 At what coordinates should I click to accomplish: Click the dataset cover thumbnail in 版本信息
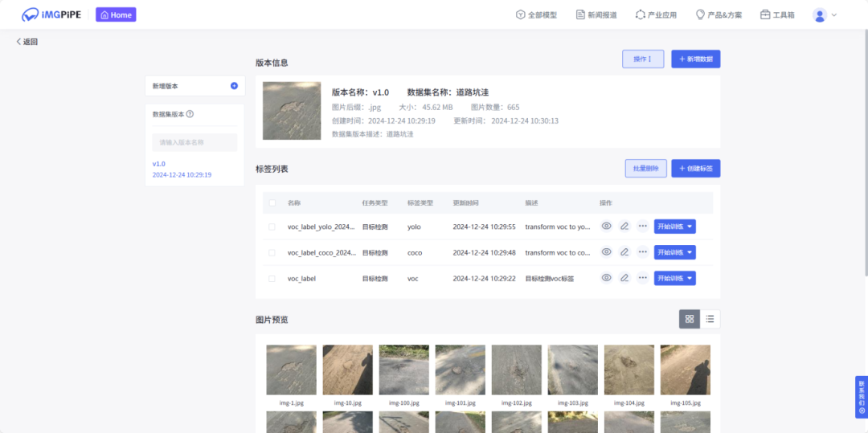coord(292,111)
